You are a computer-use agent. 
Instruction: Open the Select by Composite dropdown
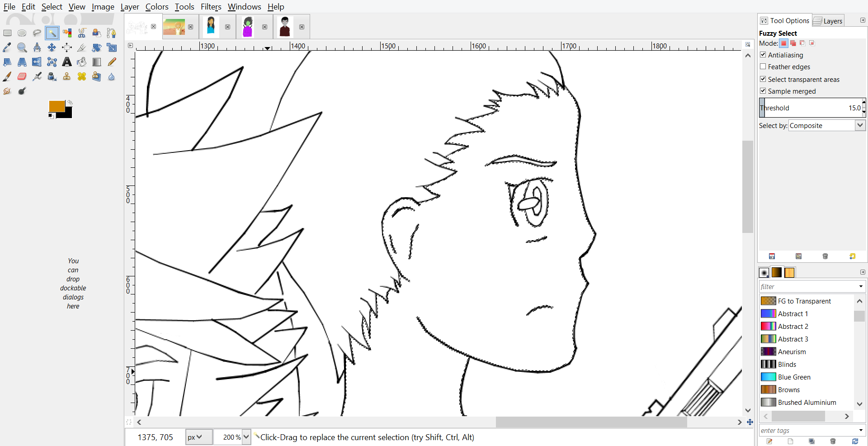click(827, 125)
